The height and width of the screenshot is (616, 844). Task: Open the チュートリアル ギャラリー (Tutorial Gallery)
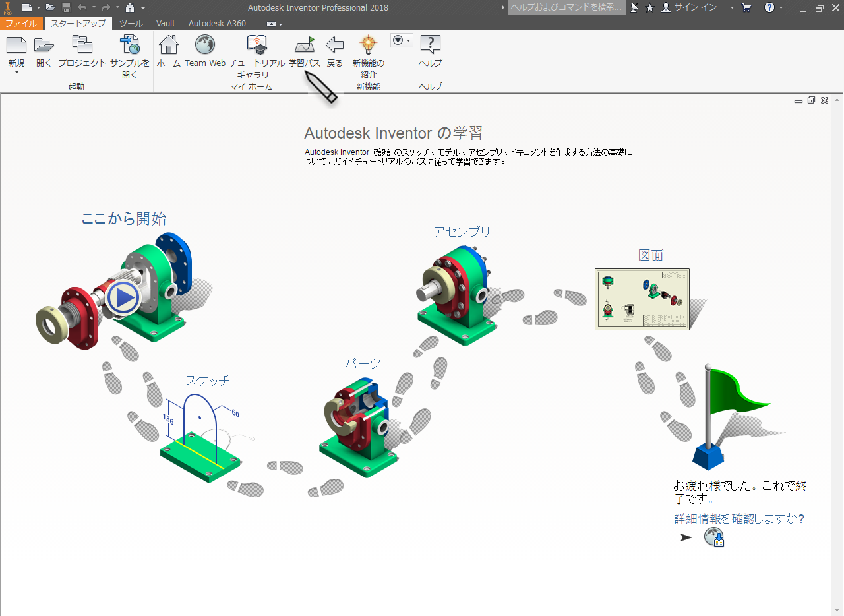[x=257, y=45]
